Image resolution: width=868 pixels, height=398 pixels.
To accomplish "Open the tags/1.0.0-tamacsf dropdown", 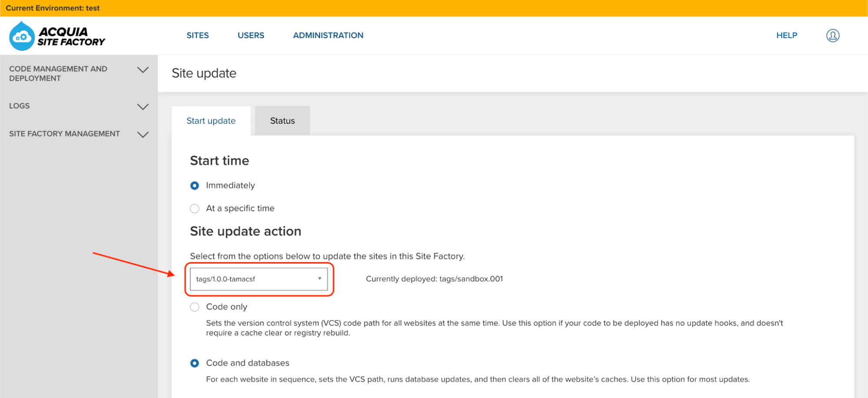I will (259, 279).
